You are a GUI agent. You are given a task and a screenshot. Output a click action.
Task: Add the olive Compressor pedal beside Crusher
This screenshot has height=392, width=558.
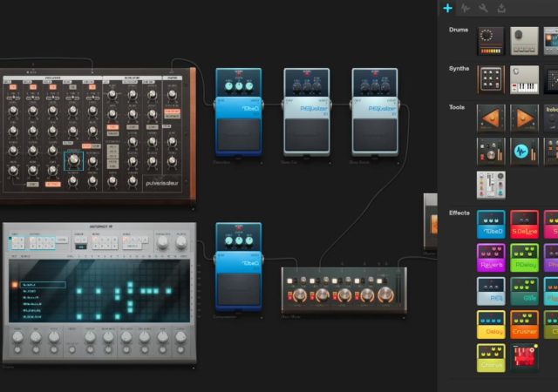tap(551, 324)
